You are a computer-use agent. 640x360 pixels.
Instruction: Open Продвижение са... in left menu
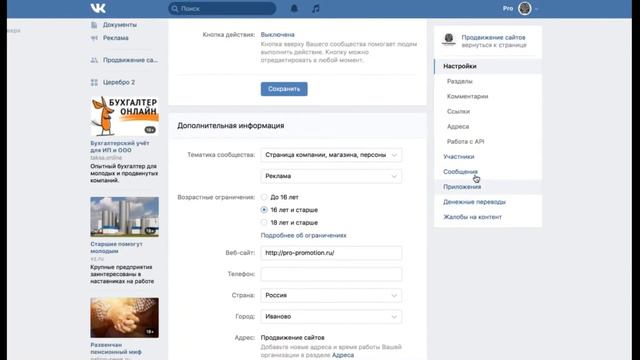tap(130, 60)
